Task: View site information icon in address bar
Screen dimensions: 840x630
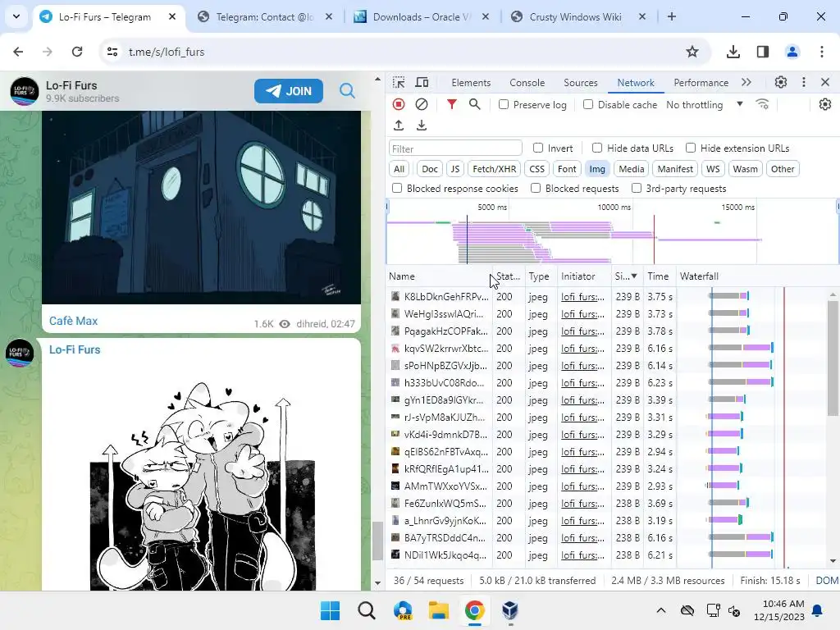Action: coord(112,52)
